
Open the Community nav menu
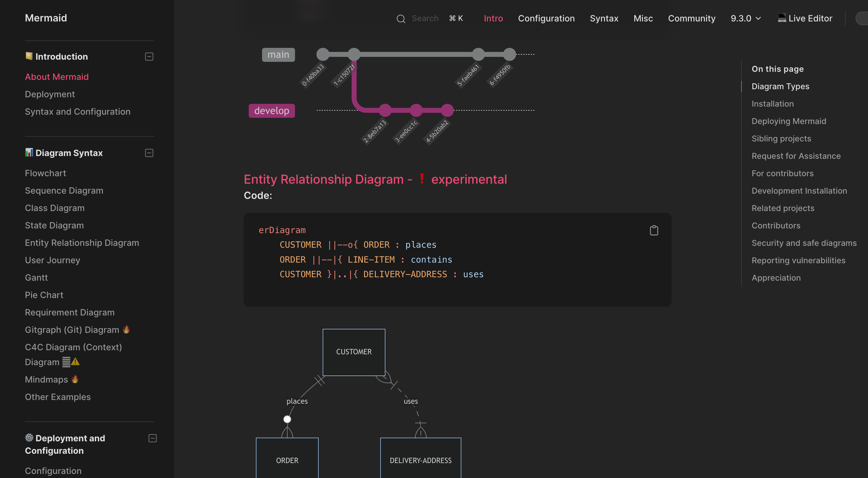click(x=691, y=18)
